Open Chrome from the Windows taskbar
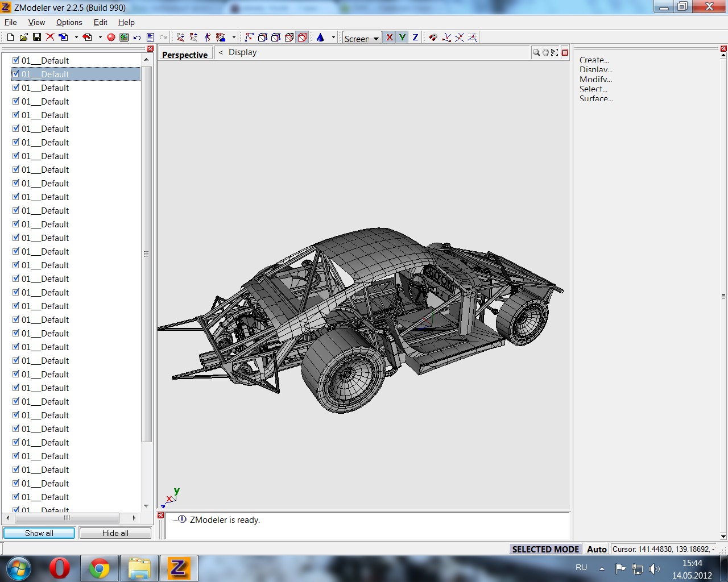Viewport: 728px width, 582px height. coord(99,568)
